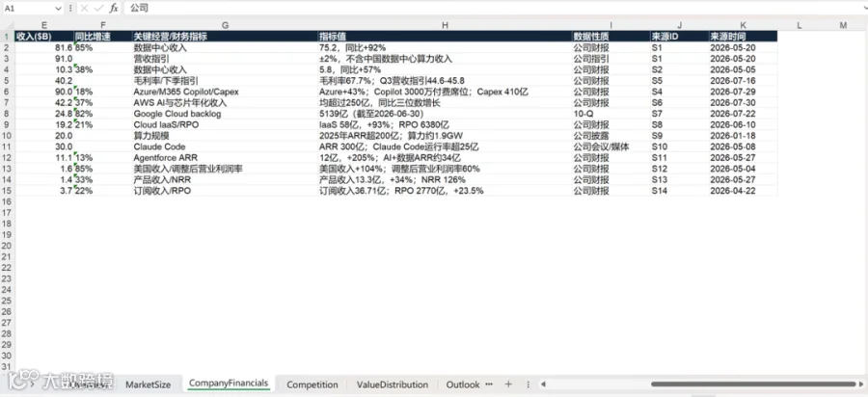Open the Name Box dropdown arrow
Image resolution: width=868 pixels, height=397 pixels.
tap(59, 9)
